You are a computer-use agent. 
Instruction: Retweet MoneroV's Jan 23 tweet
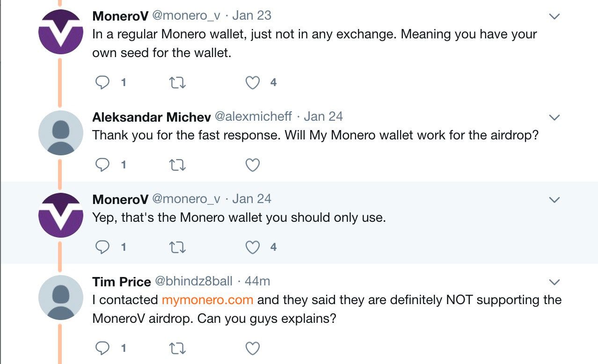(177, 83)
